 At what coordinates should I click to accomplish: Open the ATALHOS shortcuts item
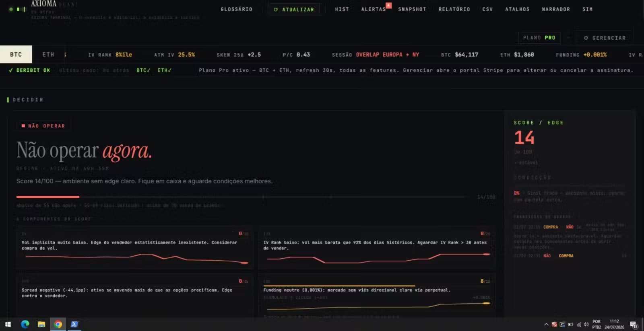pos(518,9)
